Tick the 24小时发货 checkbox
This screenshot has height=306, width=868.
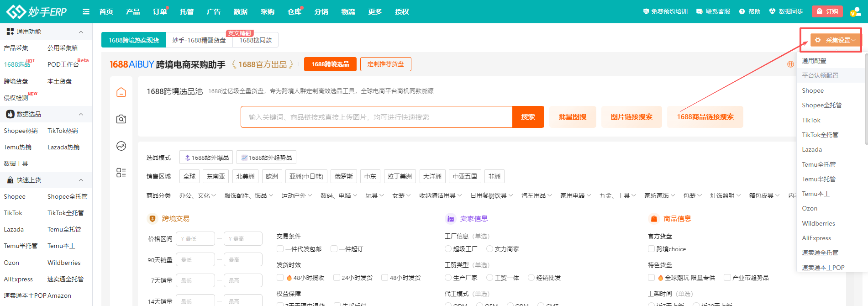click(337, 278)
